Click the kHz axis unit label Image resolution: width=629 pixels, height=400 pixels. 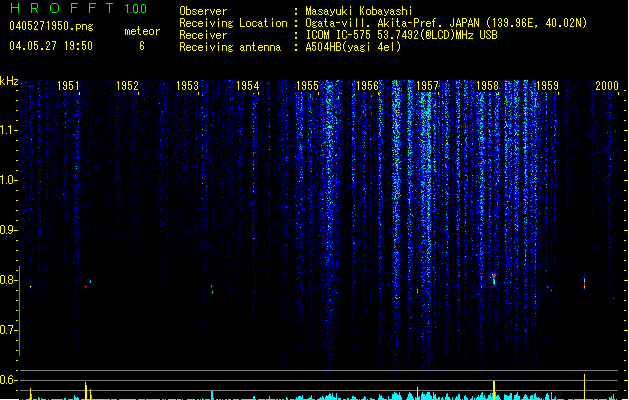(x=9, y=81)
